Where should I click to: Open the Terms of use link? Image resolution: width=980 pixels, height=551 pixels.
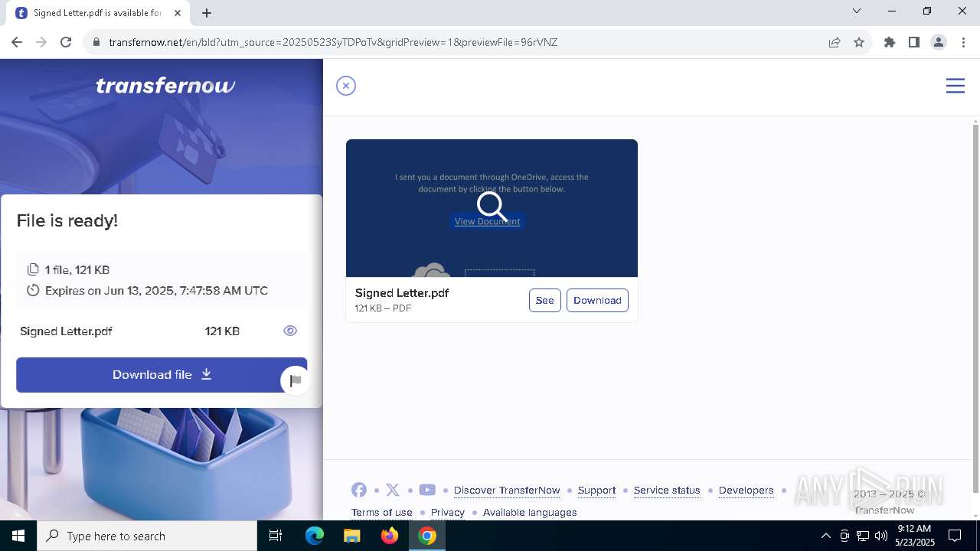pos(382,512)
